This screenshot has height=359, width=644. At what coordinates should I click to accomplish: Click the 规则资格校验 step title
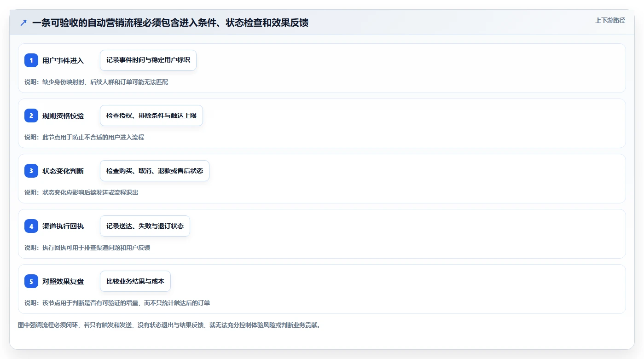[x=63, y=116]
